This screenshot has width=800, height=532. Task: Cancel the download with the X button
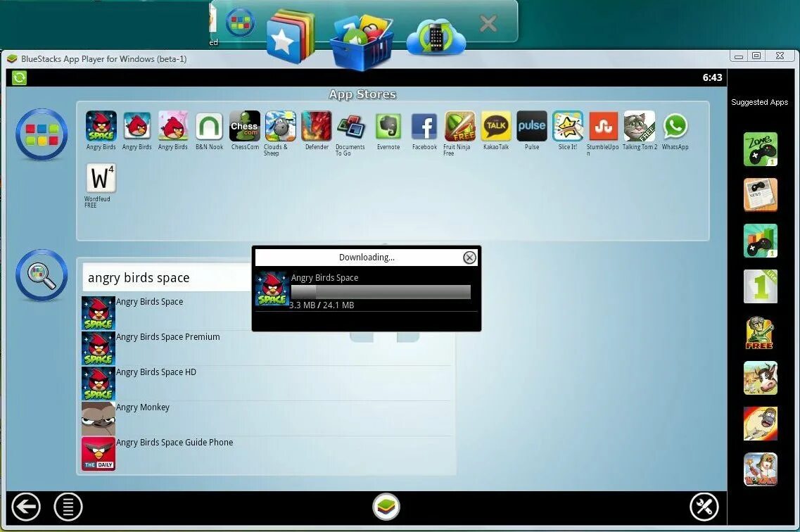469,258
